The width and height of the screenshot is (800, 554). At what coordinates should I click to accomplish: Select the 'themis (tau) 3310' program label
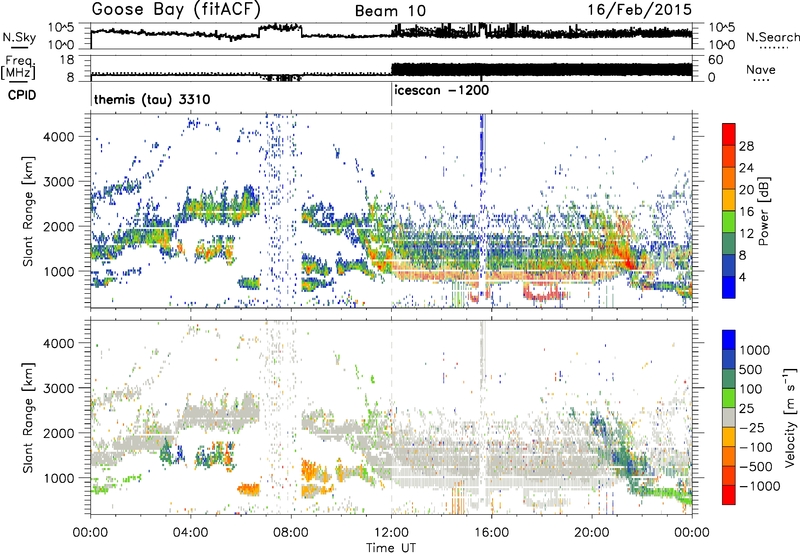pyautogui.click(x=152, y=99)
